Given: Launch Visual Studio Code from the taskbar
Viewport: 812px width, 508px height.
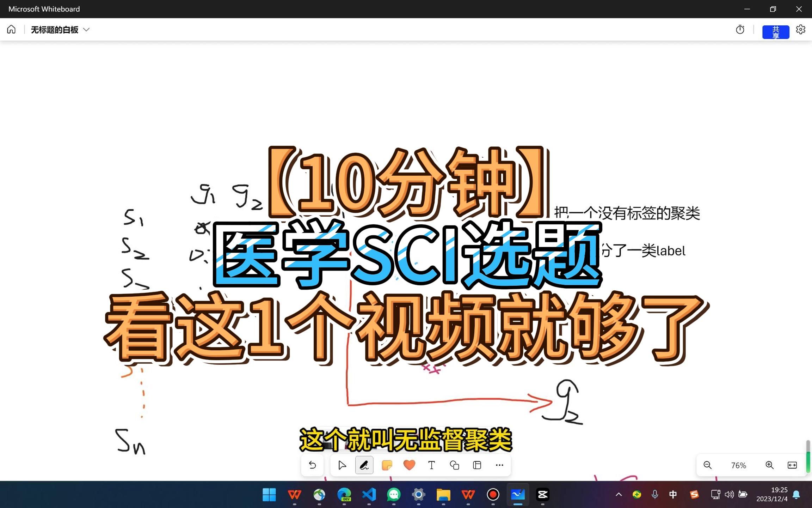Looking at the screenshot, I should coord(369,495).
